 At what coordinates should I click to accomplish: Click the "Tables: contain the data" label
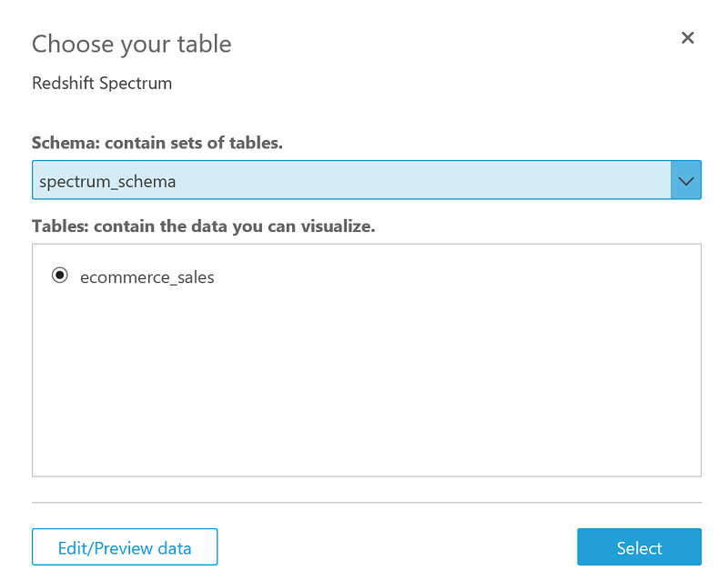click(204, 226)
